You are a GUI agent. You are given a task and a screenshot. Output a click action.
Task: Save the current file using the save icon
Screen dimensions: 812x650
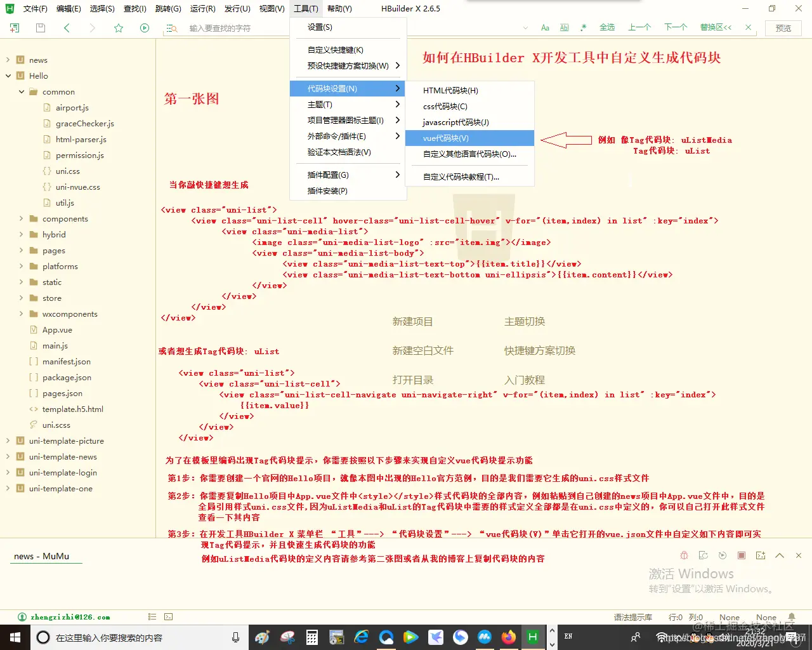pyautogui.click(x=39, y=28)
